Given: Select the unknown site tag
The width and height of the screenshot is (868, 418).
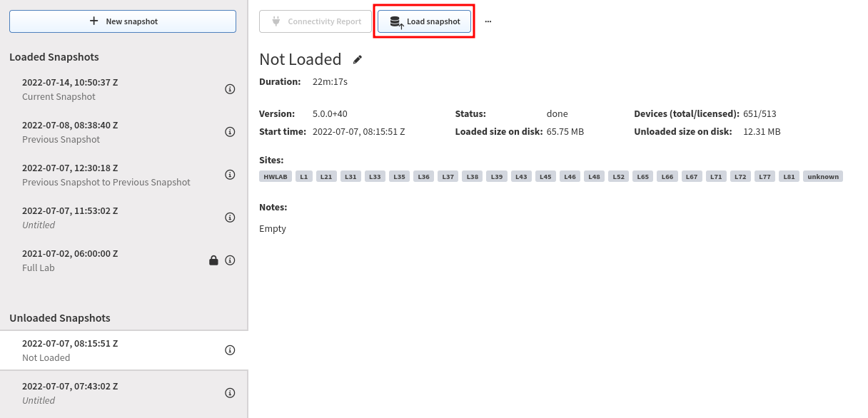Looking at the screenshot, I should point(823,176).
